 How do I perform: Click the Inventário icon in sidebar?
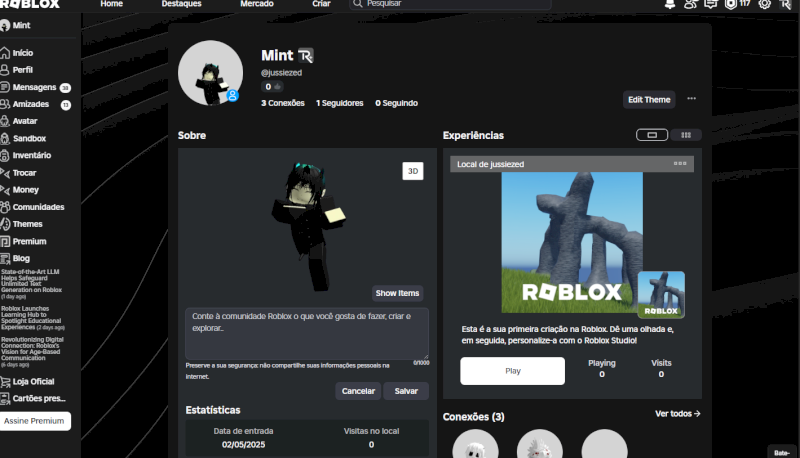pyautogui.click(x=5, y=155)
